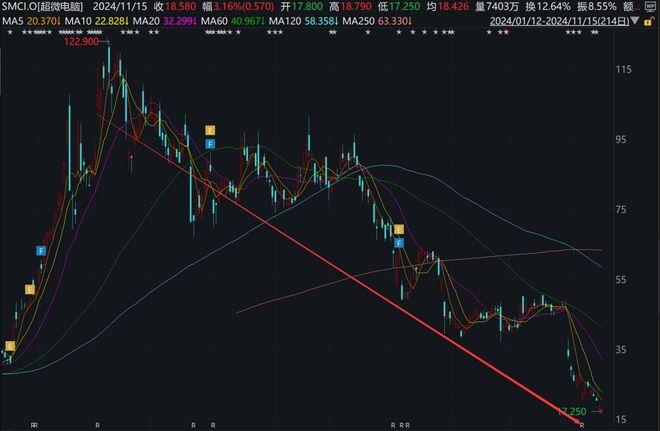Select the MA5 20.370 indicator label
This screenshot has height=431, width=660.
[31, 21]
